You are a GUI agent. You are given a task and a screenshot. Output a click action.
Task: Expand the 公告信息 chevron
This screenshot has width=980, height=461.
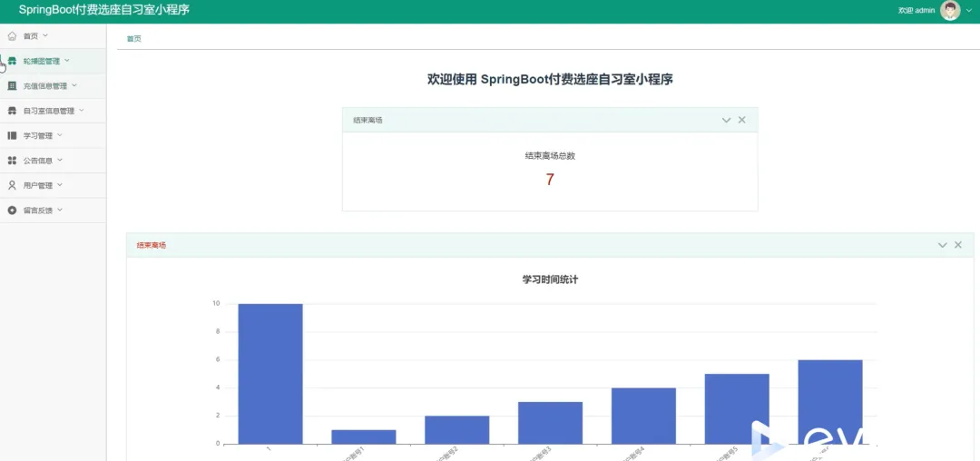(x=60, y=160)
